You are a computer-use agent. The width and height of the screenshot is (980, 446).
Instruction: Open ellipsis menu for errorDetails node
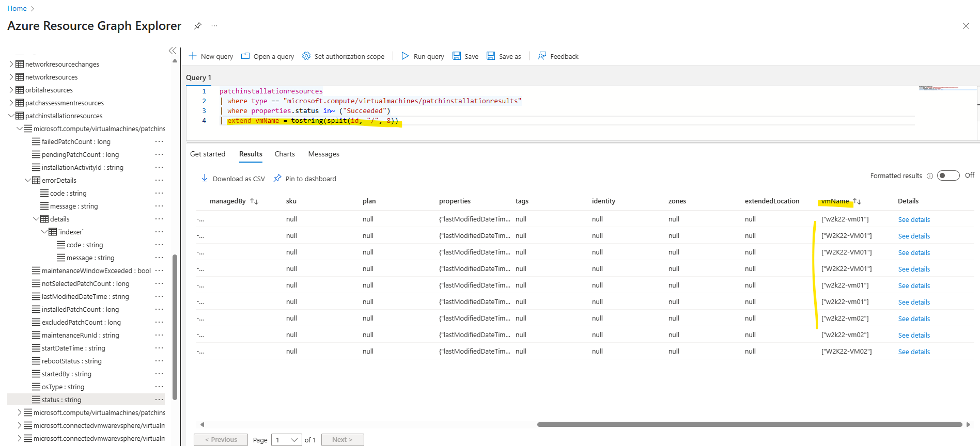159,180
